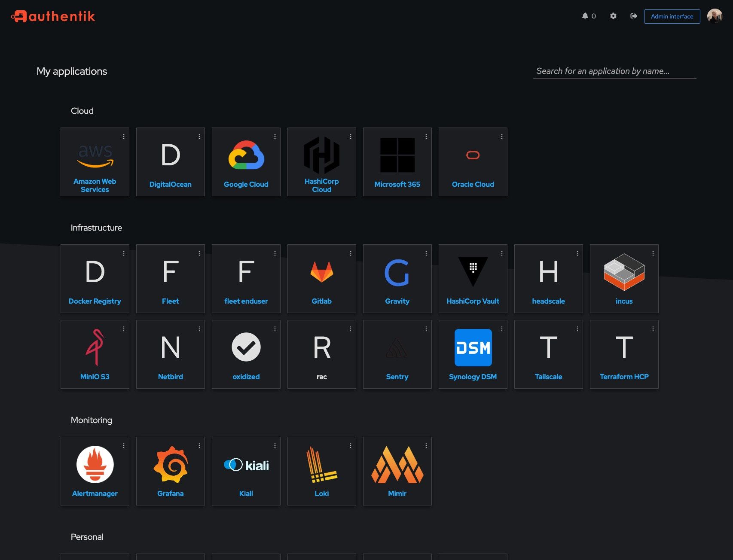Viewport: 733px width, 560px height.
Task: Open the rac application tile
Action: pos(322,354)
